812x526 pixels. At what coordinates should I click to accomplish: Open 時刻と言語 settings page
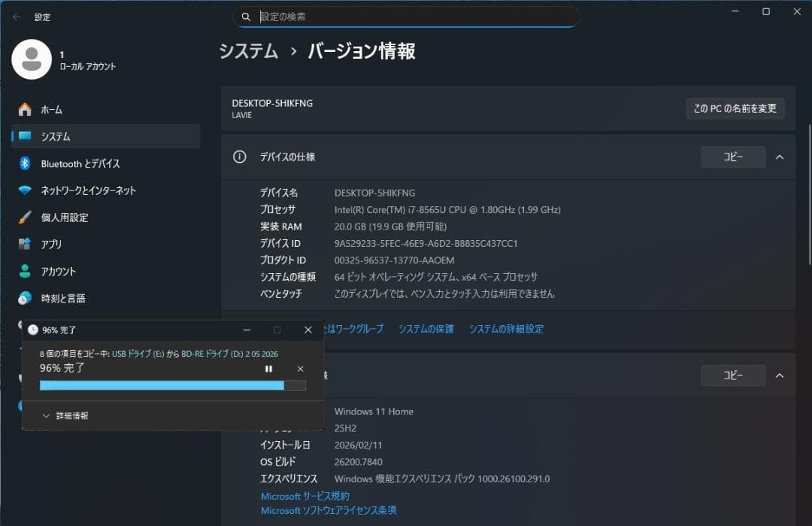(x=106, y=298)
